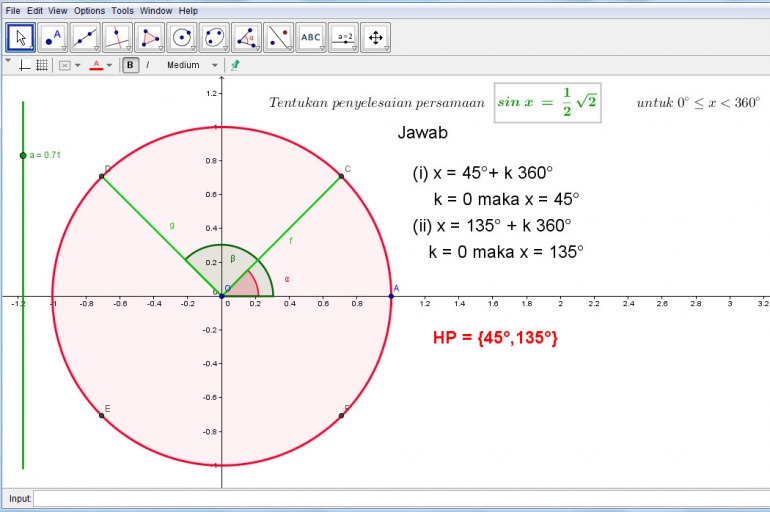Select the Ellipse conic tool
The height and width of the screenshot is (512, 770).
214,37
